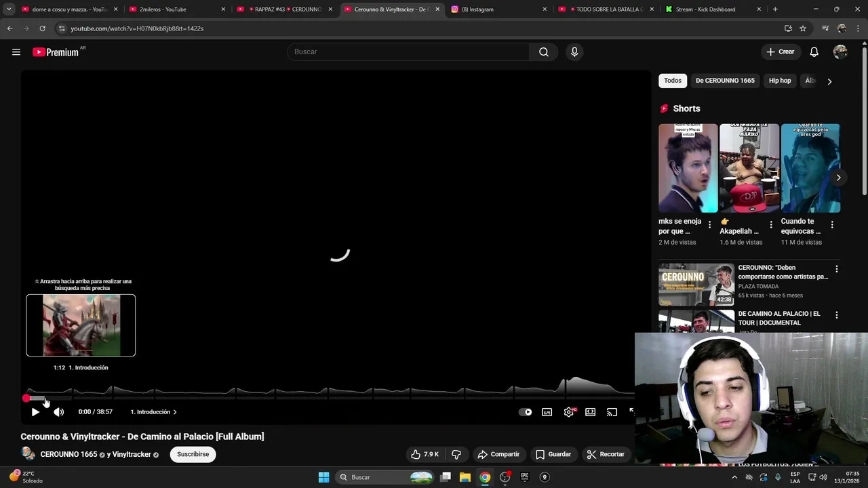This screenshot has width=868, height=488.
Task: Create a clip with Recortar
Action: click(x=606, y=454)
